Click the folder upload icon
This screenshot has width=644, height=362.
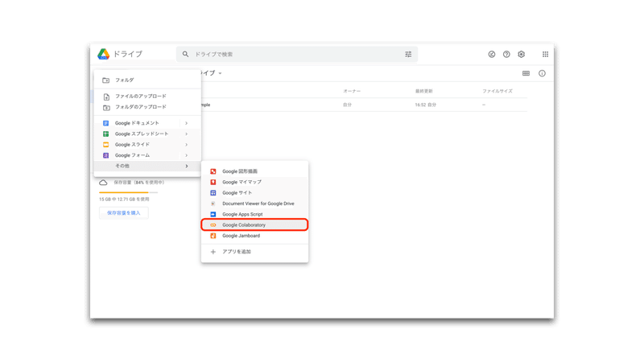[106, 108]
